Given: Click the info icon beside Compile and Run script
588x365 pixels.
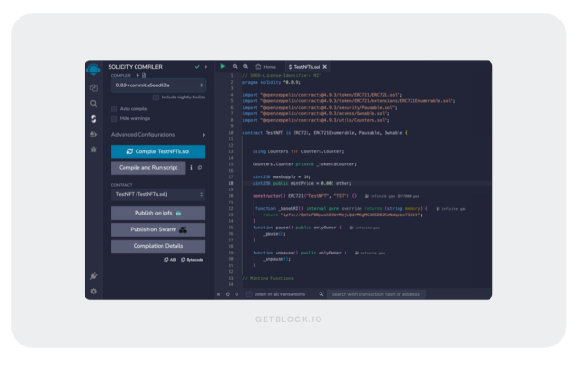Looking at the screenshot, I should coord(191,168).
